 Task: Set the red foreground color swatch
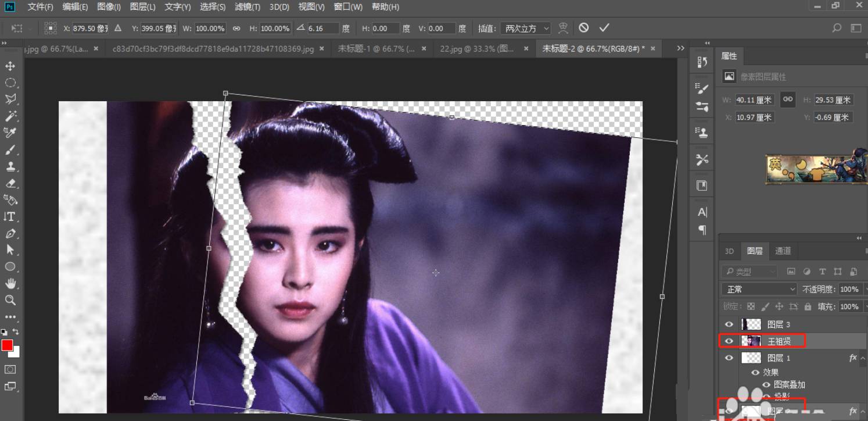[7, 345]
